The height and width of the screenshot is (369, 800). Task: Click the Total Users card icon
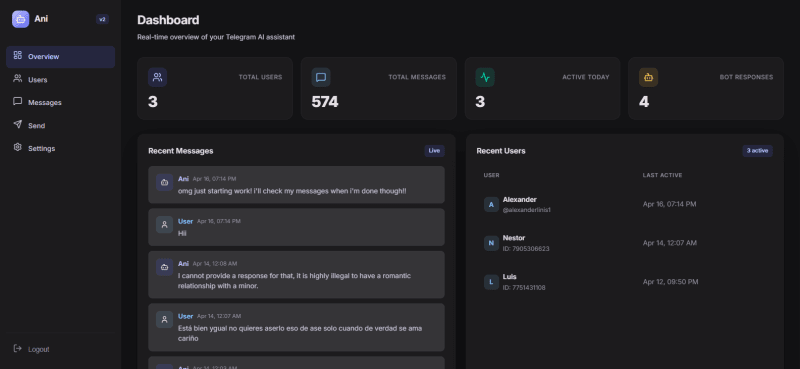coord(158,78)
